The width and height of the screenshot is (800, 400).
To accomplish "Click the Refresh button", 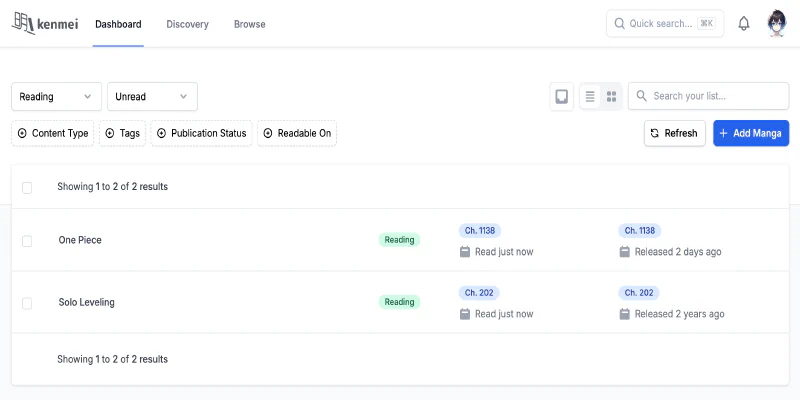I will pyautogui.click(x=674, y=133).
